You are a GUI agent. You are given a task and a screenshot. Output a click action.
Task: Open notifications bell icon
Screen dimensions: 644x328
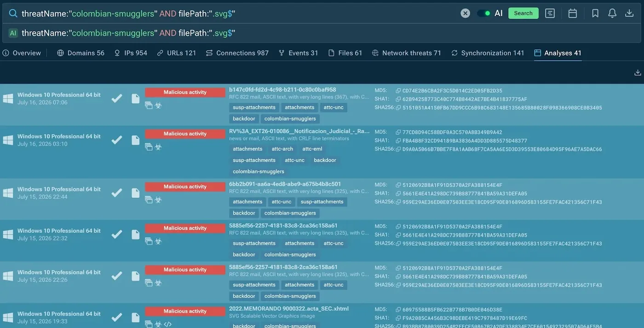(x=612, y=13)
